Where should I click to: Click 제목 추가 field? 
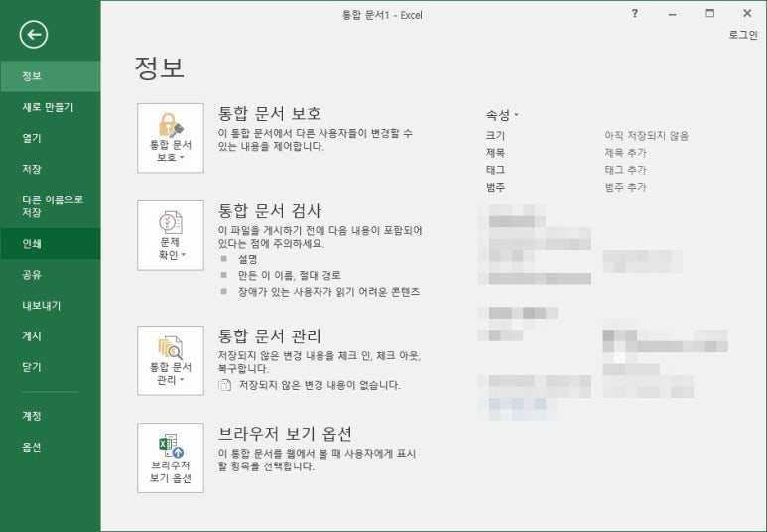click(626, 153)
